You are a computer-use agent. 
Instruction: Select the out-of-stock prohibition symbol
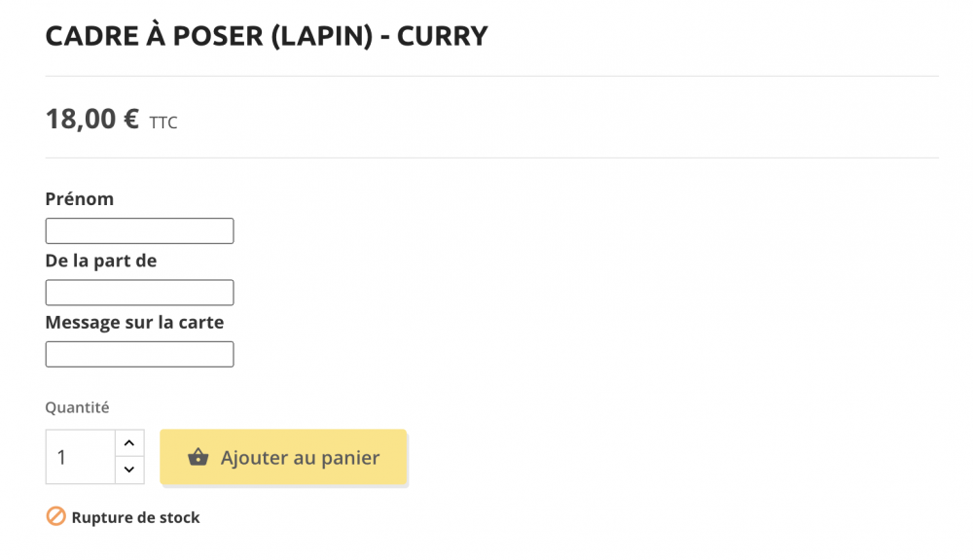point(54,516)
